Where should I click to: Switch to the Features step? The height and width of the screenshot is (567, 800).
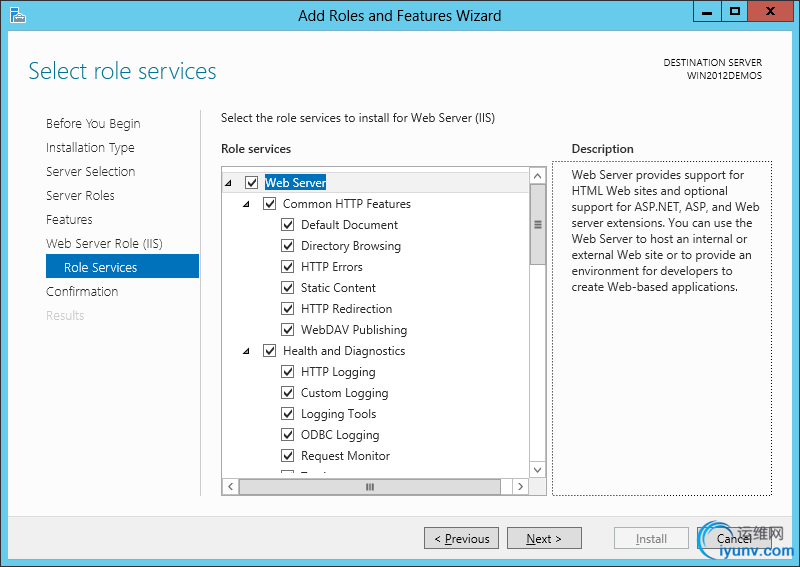[x=69, y=219]
